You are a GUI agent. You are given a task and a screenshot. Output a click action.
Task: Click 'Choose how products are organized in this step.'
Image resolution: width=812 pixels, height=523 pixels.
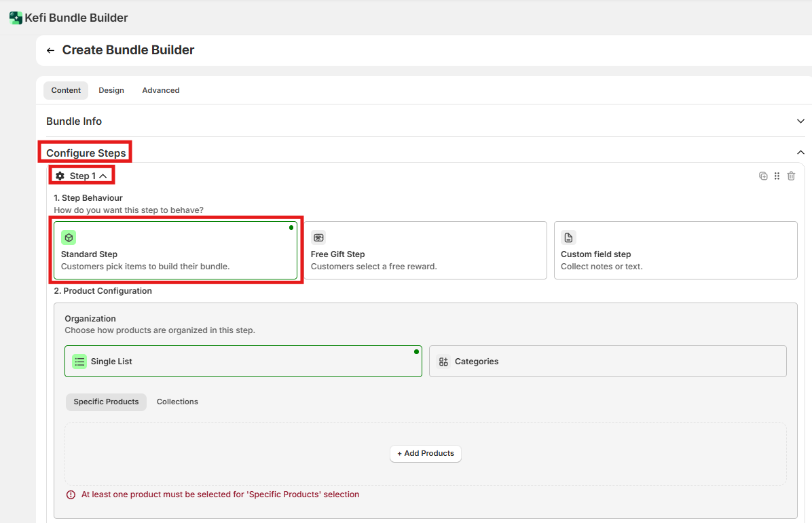point(160,330)
